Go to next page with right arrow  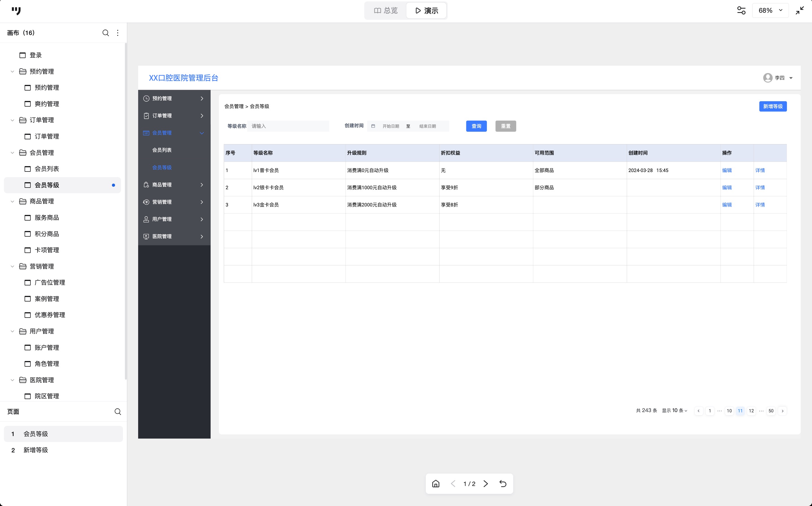click(486, 484)
